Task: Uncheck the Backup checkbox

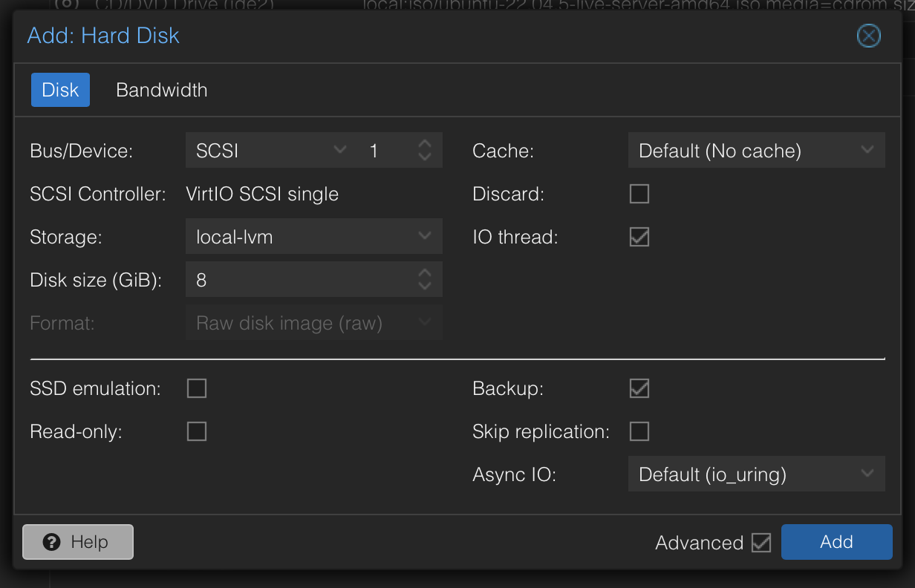Action: 639,388
